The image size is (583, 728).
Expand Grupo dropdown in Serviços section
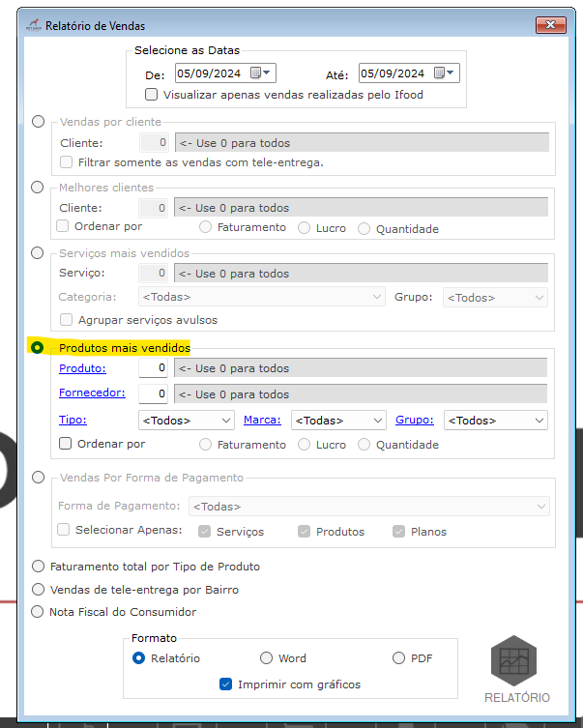tap(495, 298)
